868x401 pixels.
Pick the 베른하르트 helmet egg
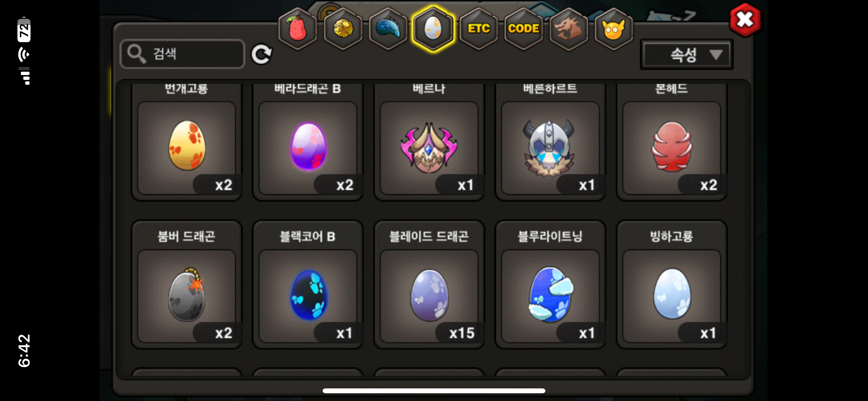click(x=550, y=142)
